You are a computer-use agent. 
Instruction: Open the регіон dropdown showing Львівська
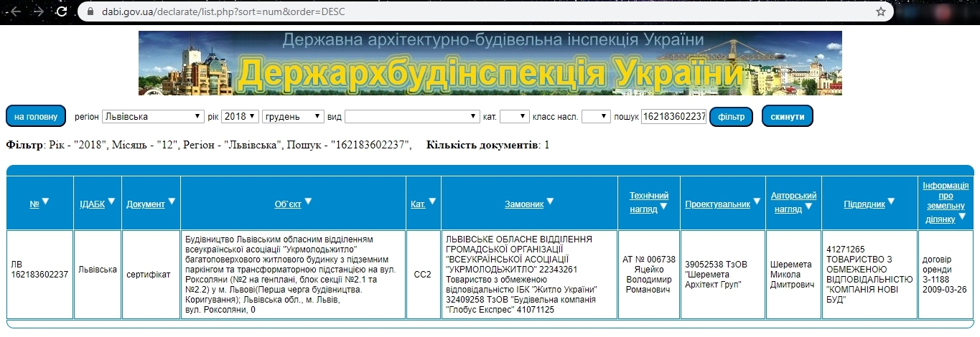[153, 116]
